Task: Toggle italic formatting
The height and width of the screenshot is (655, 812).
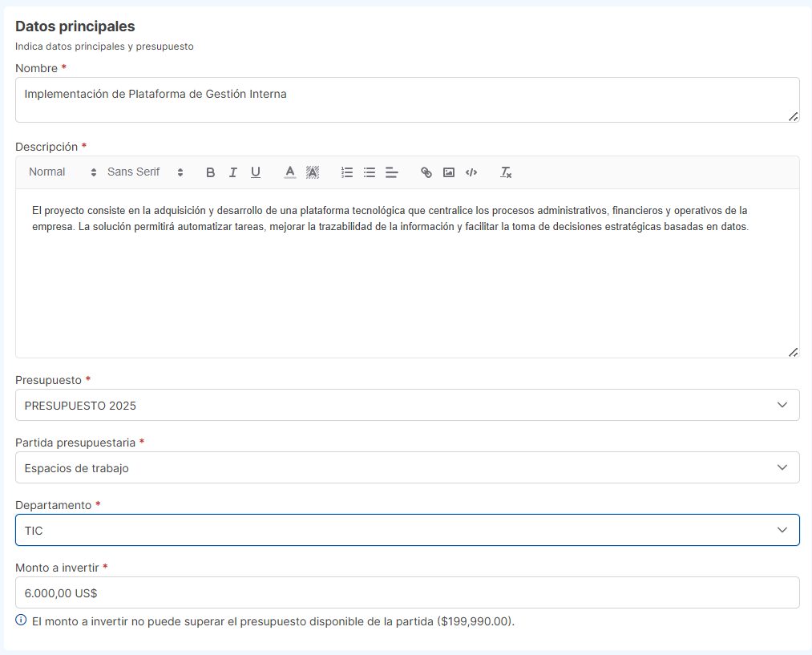Action: (232, 172)
